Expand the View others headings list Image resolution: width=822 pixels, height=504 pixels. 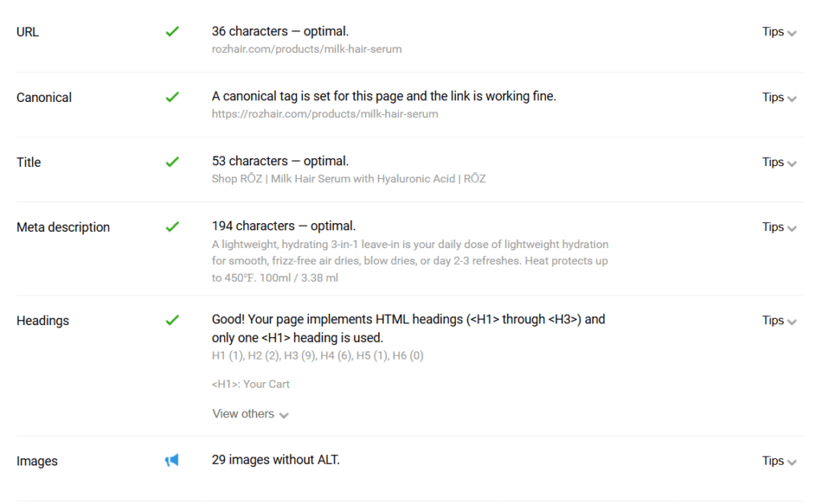(250, 414)
